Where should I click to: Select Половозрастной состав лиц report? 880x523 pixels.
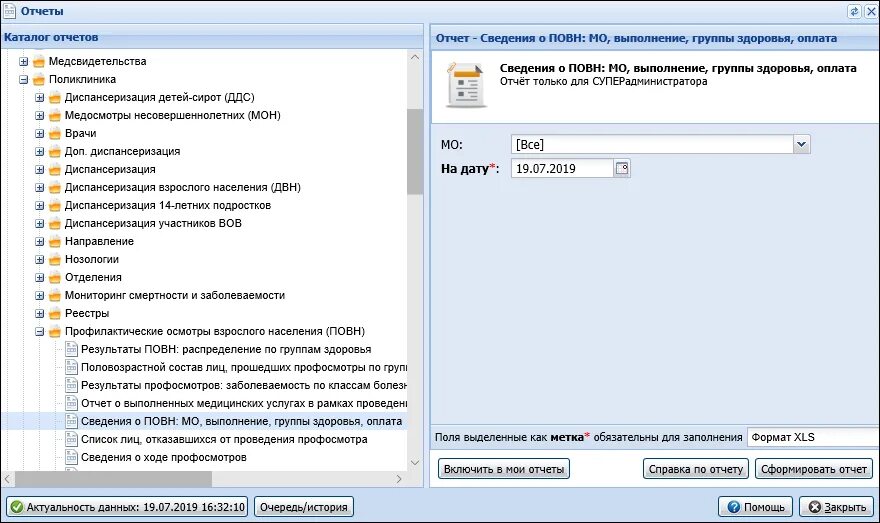tap(244, 367)
